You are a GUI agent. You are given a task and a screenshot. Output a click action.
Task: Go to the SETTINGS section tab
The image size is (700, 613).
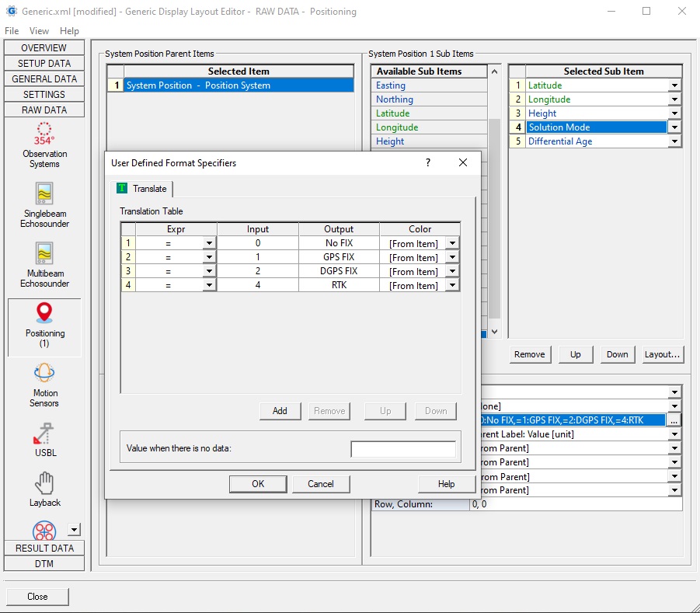[x=44, y=95]
